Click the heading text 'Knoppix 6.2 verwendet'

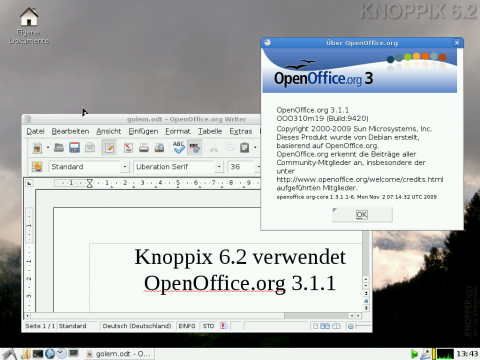click(240, 257)
